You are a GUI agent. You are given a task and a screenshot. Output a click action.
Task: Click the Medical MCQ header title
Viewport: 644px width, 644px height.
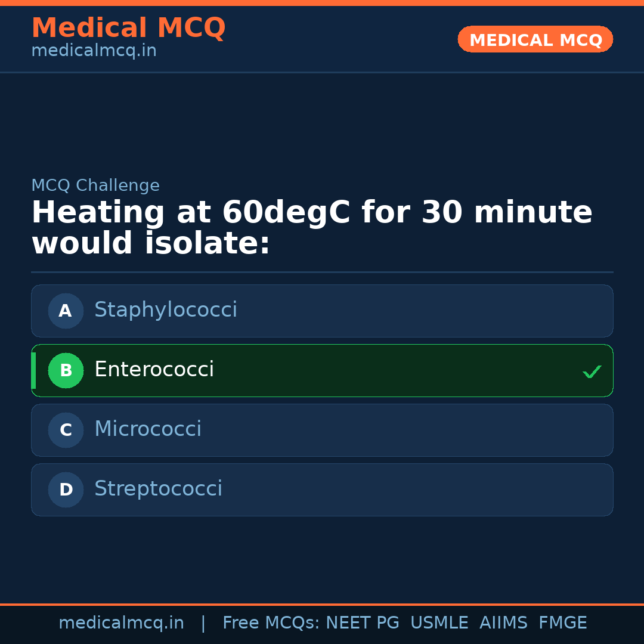pos(128,28)
